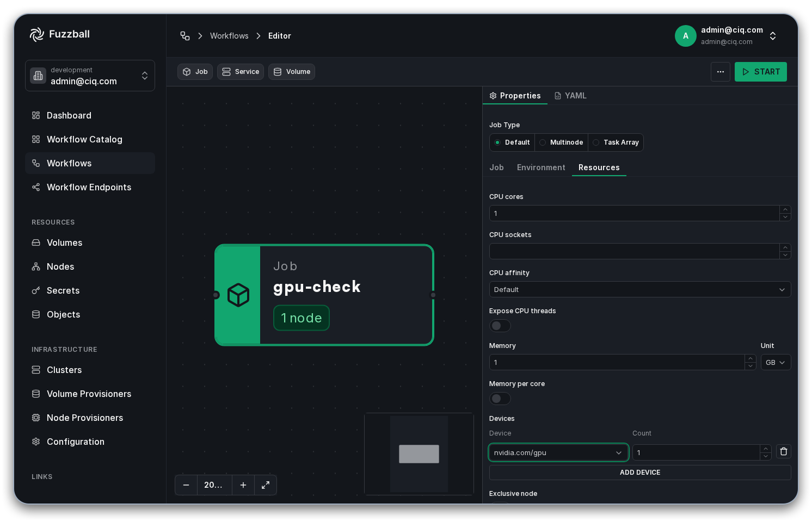This screenshot has width=812, height=522.
Task: Open the Device nvidia.com/gpu dropdown
Action: (558, 452)
